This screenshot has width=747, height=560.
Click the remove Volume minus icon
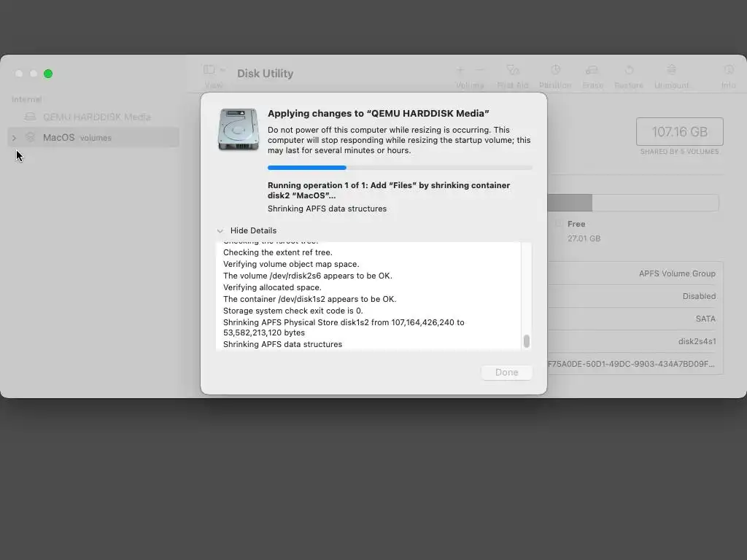tap(480, 70)
